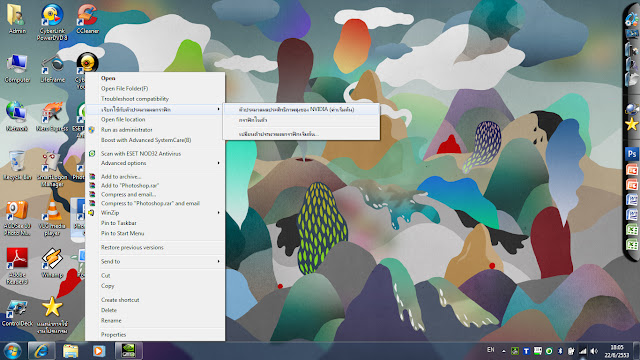640x360 pixels.
Task: Click Photoshop icon in right dock
Action: click(x=632, y=154)
